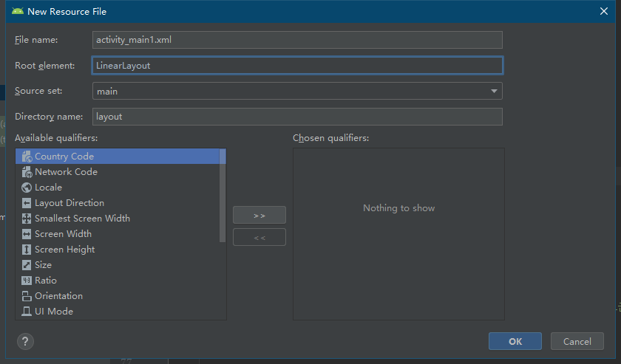
Task: Click the Layout Direction arrow icon
Action: tap(27, 203)
